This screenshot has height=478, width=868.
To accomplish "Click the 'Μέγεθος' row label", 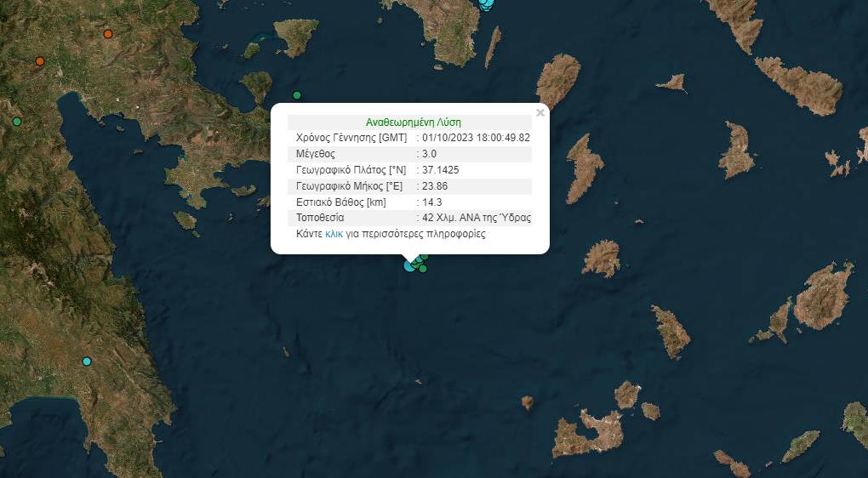I will (315, 154).
